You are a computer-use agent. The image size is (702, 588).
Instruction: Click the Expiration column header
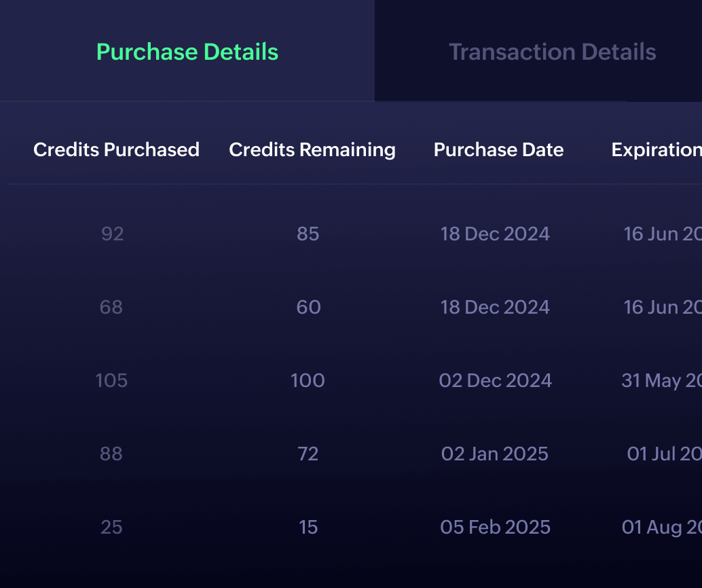(655, 149)
